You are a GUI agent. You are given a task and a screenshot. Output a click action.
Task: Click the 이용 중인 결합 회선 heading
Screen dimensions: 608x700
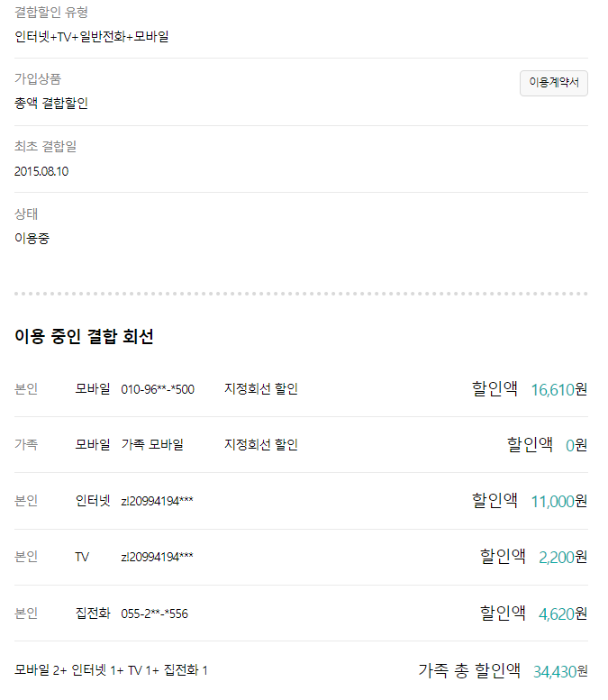click(x=84, y=337)
